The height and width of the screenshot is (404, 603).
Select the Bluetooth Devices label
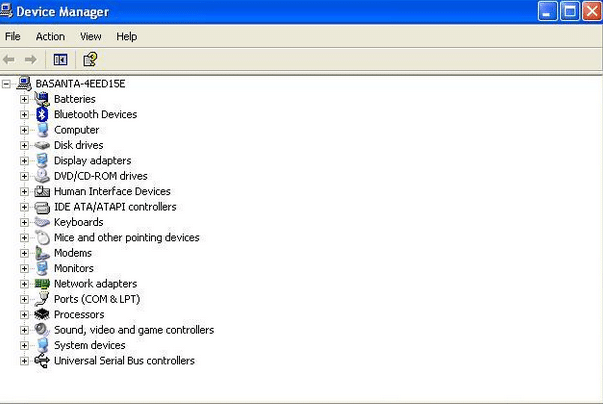95,115
